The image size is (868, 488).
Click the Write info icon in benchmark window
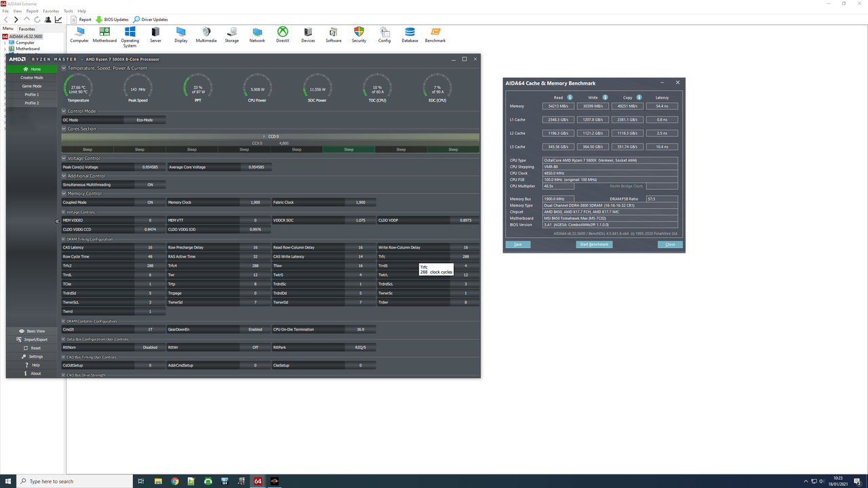pyautogui.click(x=605, y=98)
